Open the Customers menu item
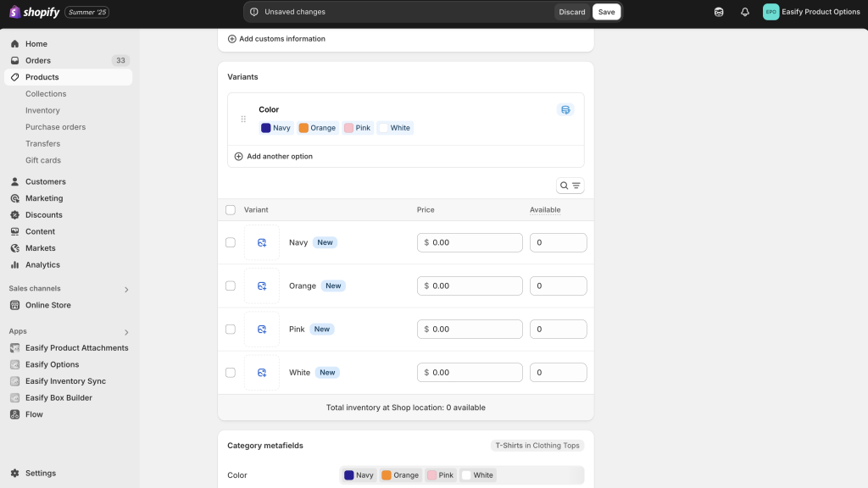The height and width of the screenshot is (488, 868). [46, 181]
